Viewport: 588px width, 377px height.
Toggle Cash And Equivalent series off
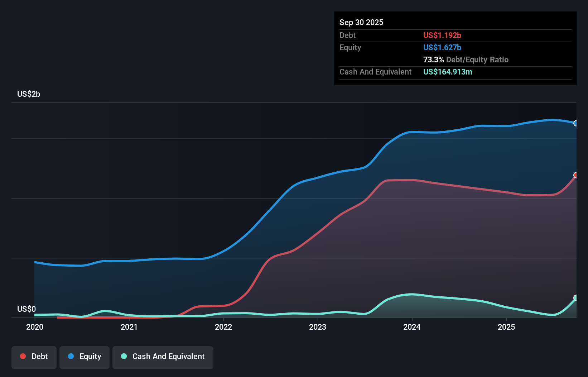tap(163, 356)
